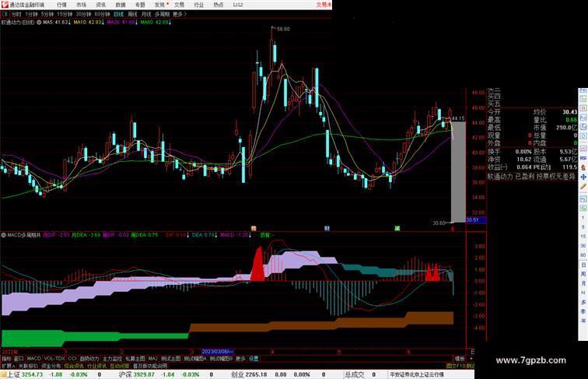Image resolution: width=588 pixels, height=379 pixels.
Task: Select the 日线 period tab
Action: pyautogui.click(x=118, y=14)
